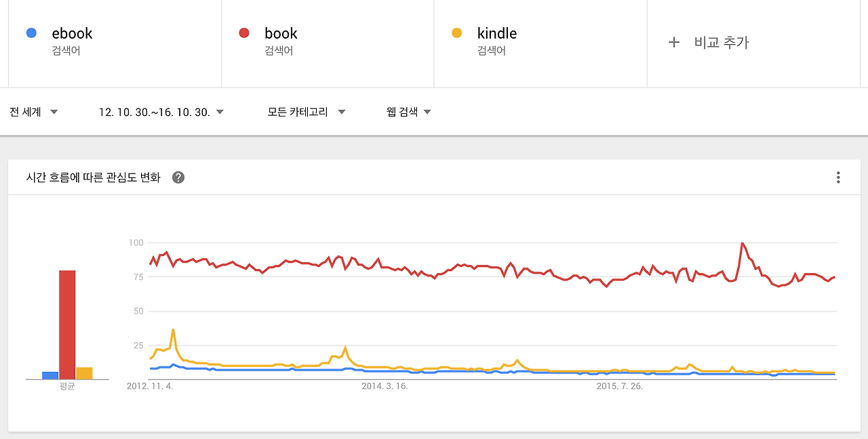This screenshot has width=868, height=439.
Task: Click the help question mark icon
Action: [178, 177]
